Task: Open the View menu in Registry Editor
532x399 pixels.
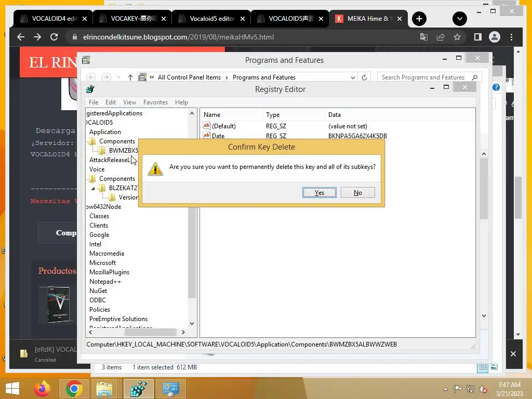Action: [x=129, y=102]
